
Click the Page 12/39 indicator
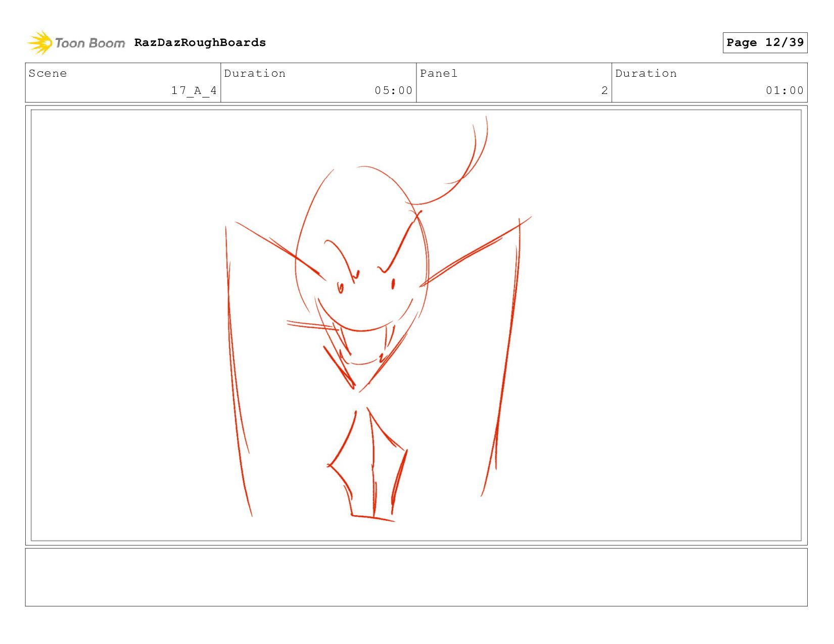[x=765, y=42]
